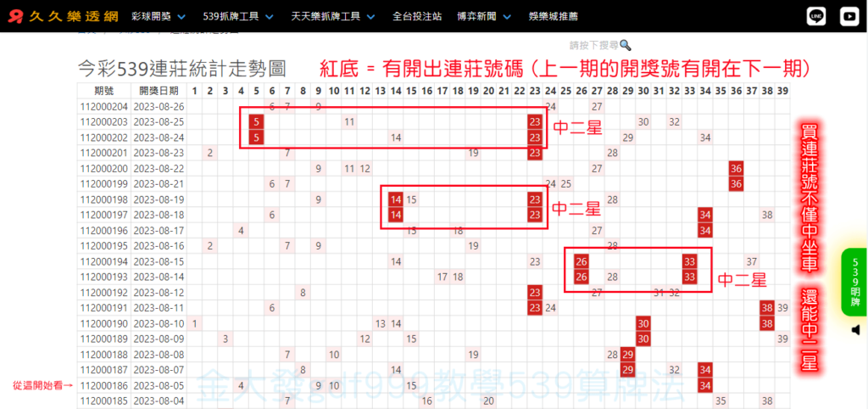This screenshot has width=868, height=409.
Task: Click the date 2023-08-26
Action: (159, 106)
